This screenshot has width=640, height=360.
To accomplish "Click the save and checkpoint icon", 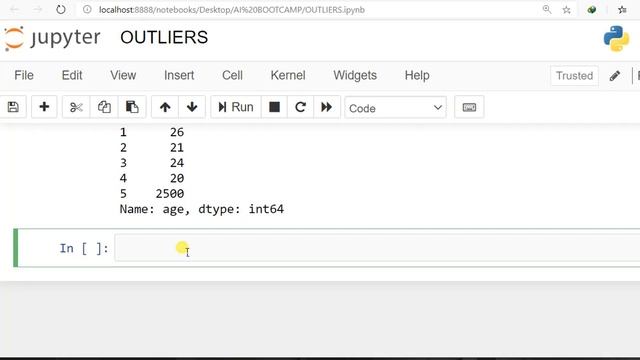I will point(13,107).
